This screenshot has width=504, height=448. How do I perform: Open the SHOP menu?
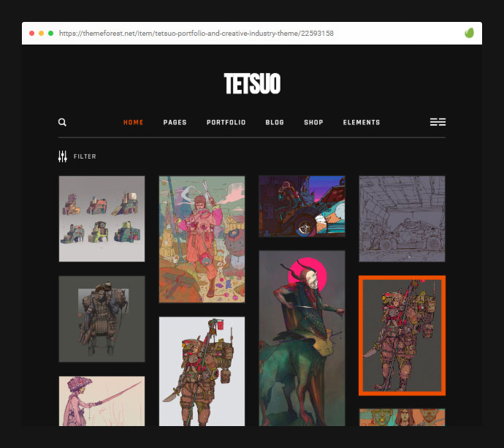tap(313, 123)
